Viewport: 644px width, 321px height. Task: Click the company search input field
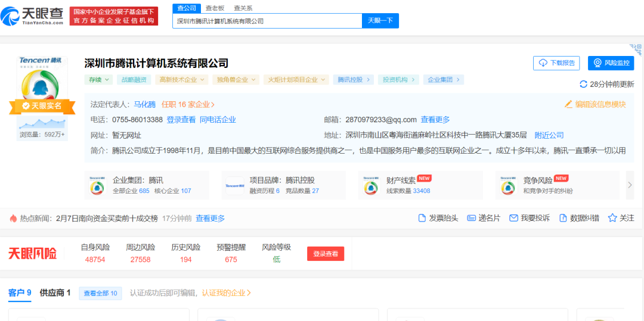(x=267, y=20)
